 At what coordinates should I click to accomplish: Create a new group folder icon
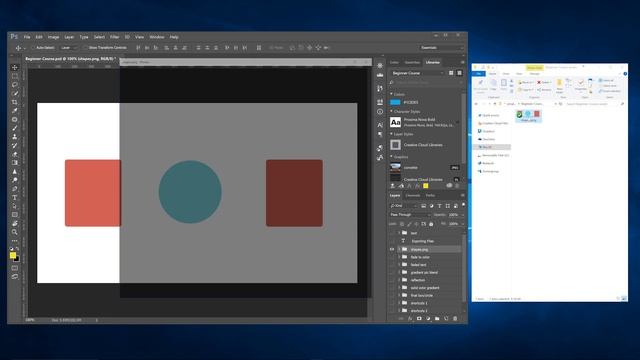point(437,319)
